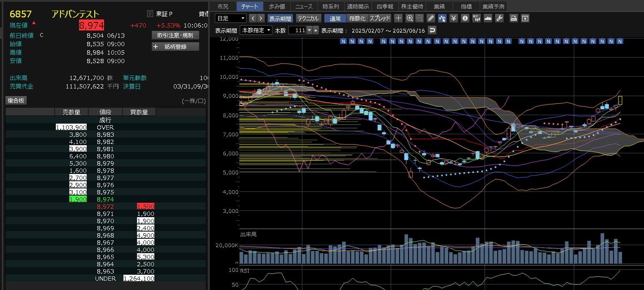Click the 買数量 column header
The width and height of the screenshot is (644, 290).
[x=139, y=112]
